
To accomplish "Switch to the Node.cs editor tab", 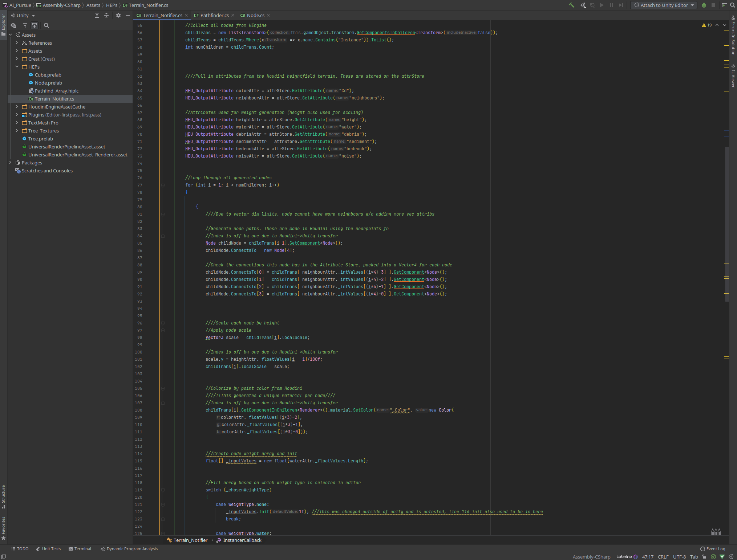I will (255, 15).
